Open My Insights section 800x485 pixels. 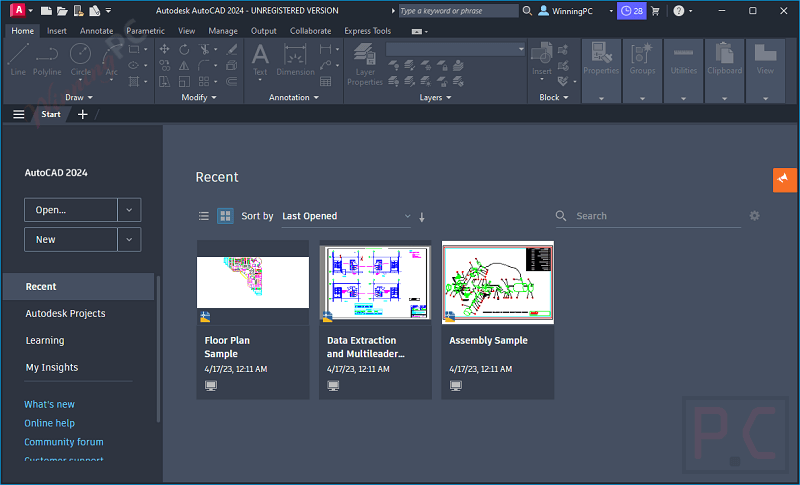52,368
